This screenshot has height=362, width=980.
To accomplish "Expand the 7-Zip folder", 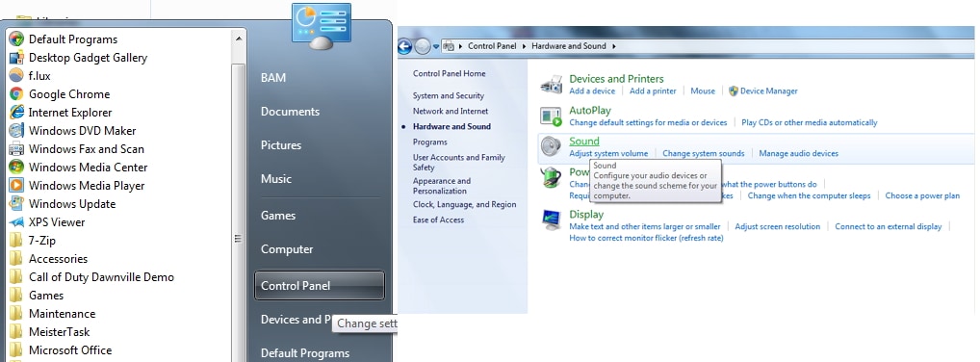I will pyautogui.click(x=16, y=240).
